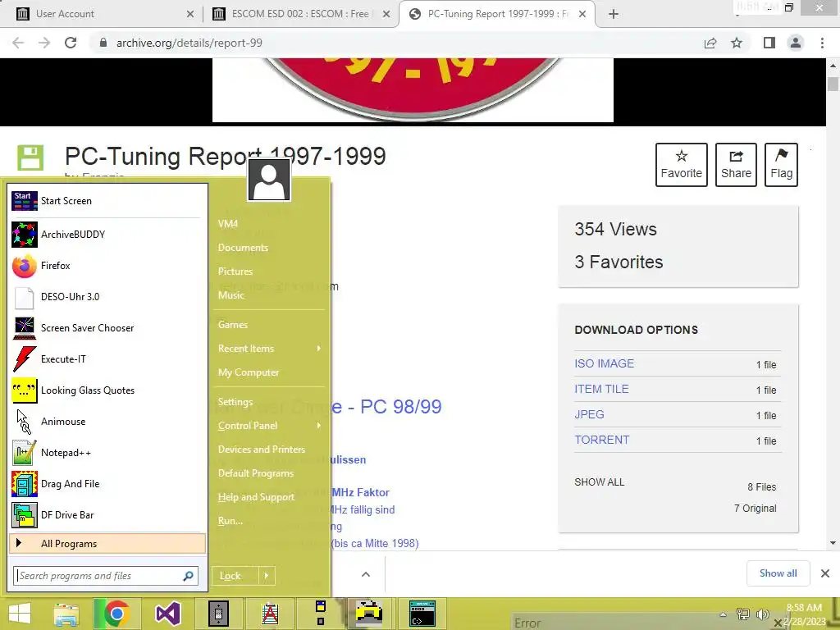
Task: Open Visual Studio from taskbar
Action: pos(167,614)
